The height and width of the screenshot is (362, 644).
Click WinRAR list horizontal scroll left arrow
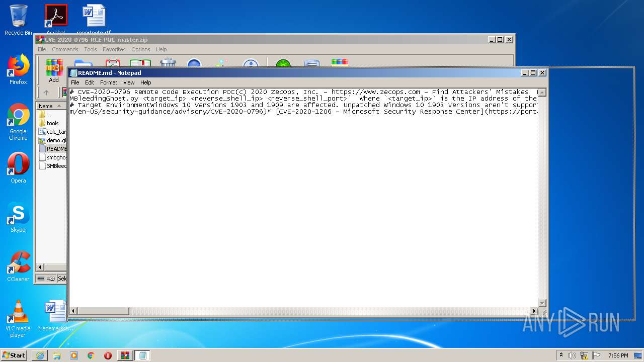[41, 267]
